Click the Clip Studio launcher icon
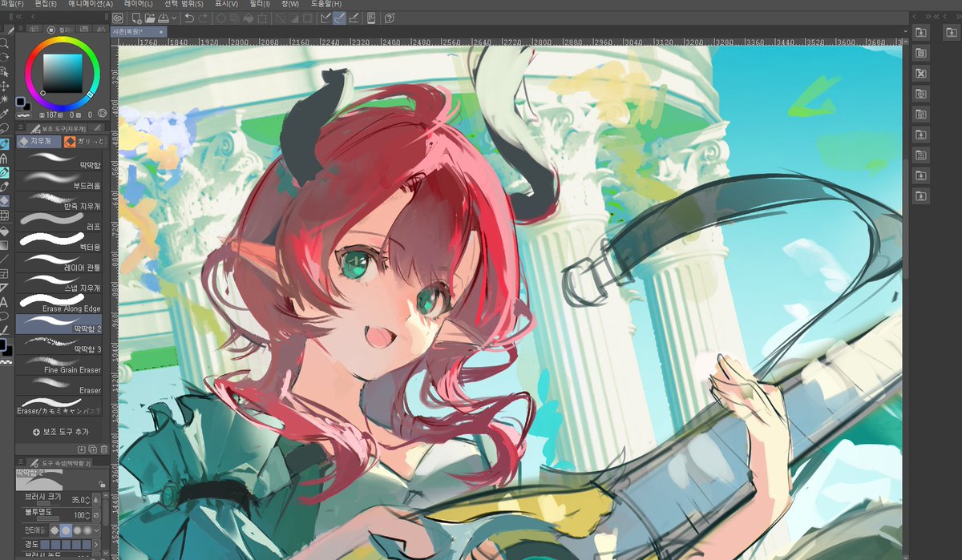Screen dimensions: 962x560 [x=118, y=18]
